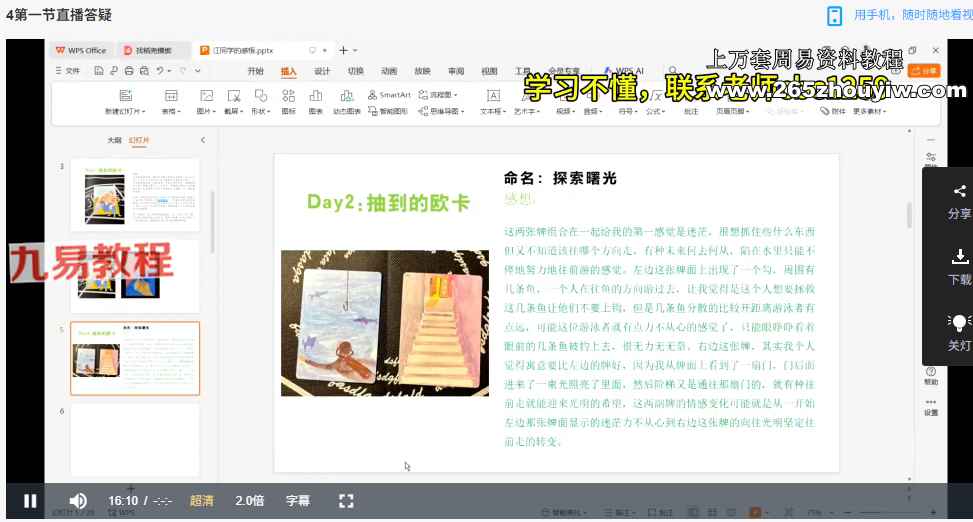Select the Screenshot (截屏) tool
This screenshot has height=522, width=973.
233,95
